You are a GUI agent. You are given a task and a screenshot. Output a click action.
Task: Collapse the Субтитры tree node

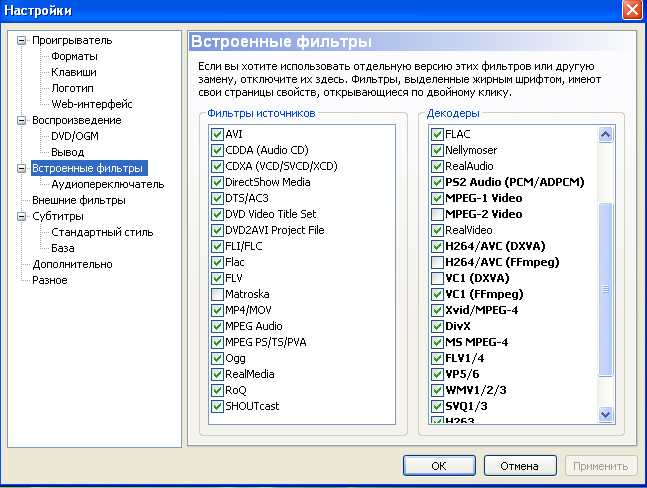pyautogui.click(x=21, y=216)
